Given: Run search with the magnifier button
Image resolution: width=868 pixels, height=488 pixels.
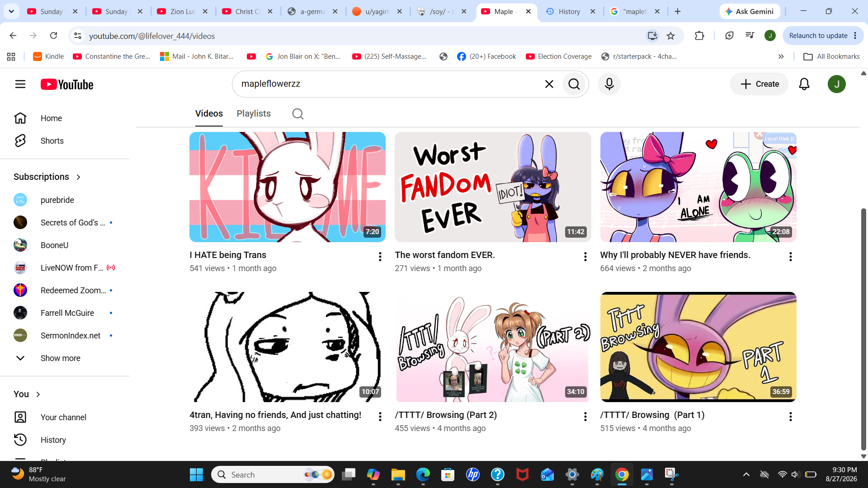Looking at the screenshot, I should pyautogui.click(x=574, y=84).
